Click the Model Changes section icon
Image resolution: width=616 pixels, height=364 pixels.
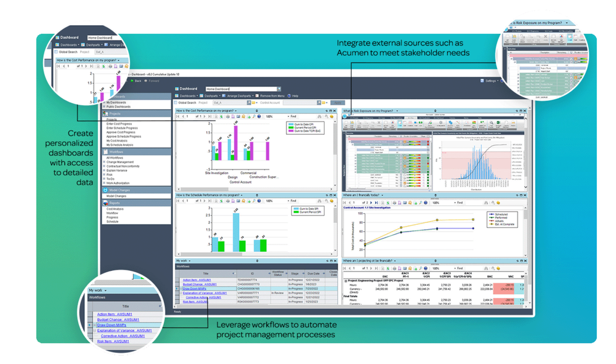105,190
